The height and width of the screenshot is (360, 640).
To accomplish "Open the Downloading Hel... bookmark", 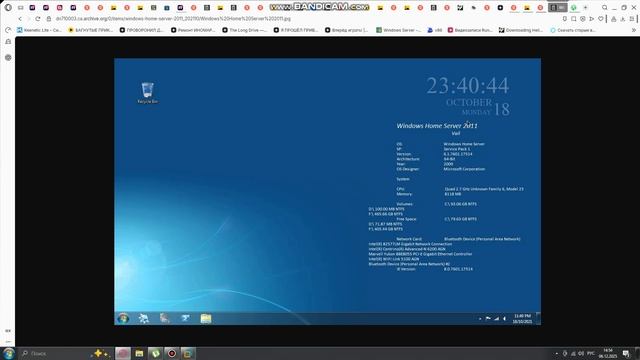I will [521, 30].
